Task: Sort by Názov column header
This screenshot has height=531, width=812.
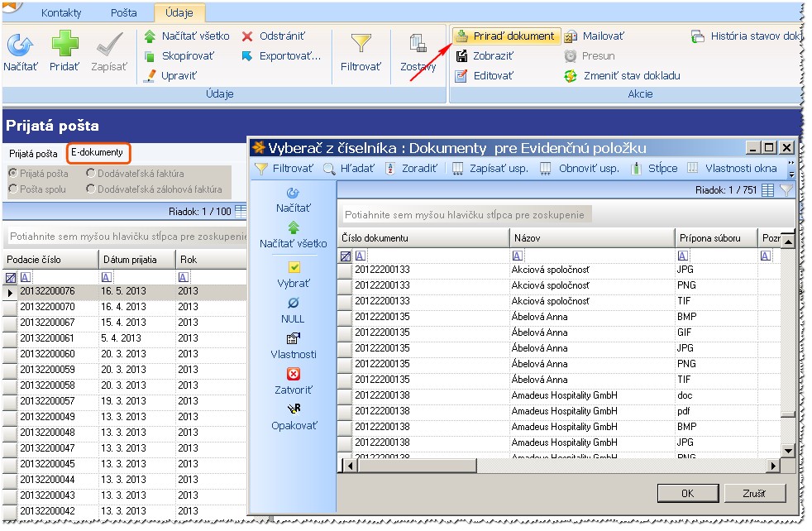Action: pyautogui.click(x=592, y=238)
